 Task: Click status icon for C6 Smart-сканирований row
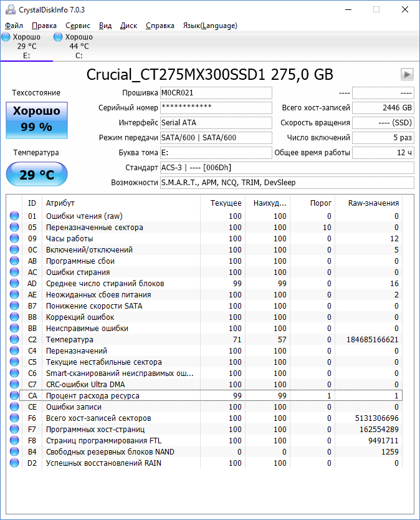click(14, 373)
